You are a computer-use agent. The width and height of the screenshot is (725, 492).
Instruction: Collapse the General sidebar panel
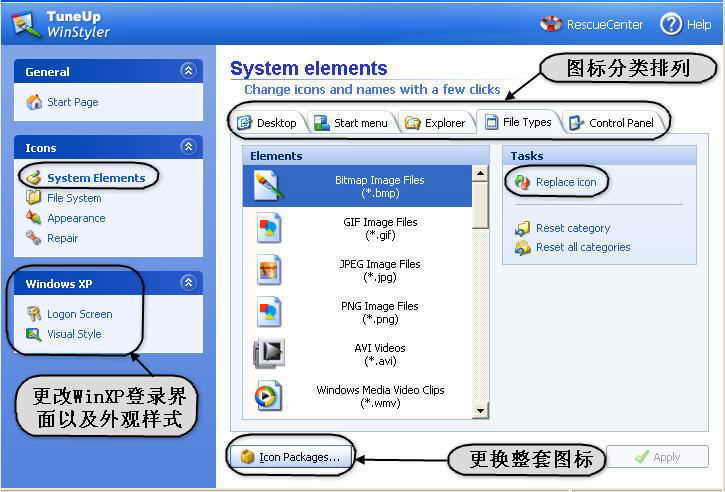point(187,71)
